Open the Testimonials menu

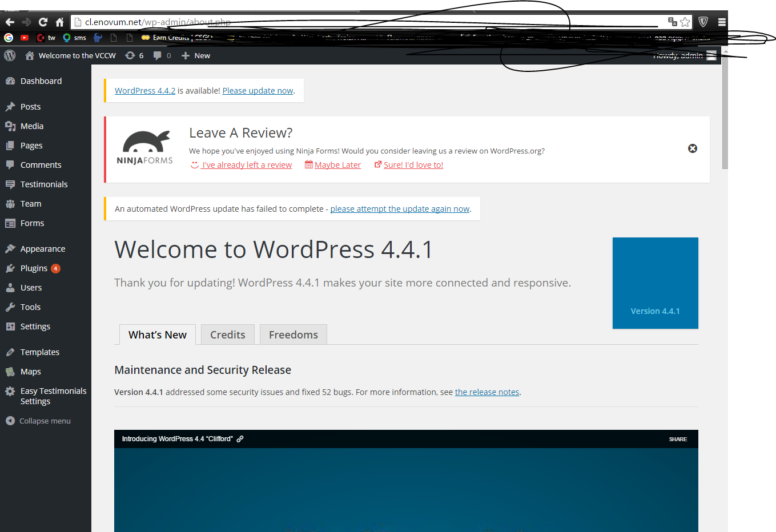click(x=46, y=184)
